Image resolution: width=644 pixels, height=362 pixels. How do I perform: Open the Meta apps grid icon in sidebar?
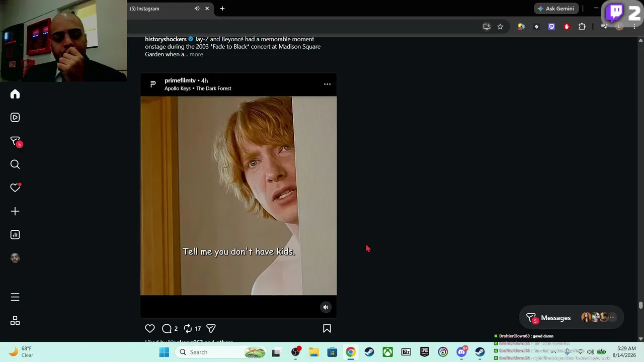coord(15,321)
